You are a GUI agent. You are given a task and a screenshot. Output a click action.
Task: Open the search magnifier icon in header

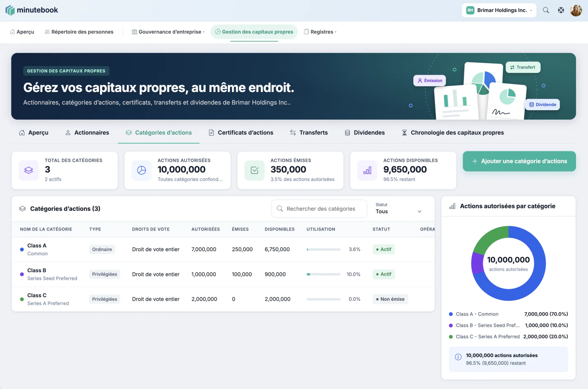click(546, 10)
